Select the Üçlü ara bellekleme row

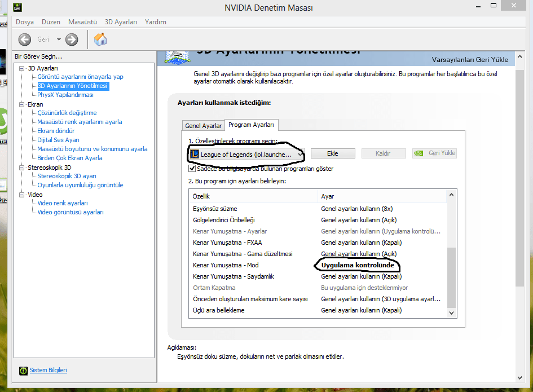point(318,310)
